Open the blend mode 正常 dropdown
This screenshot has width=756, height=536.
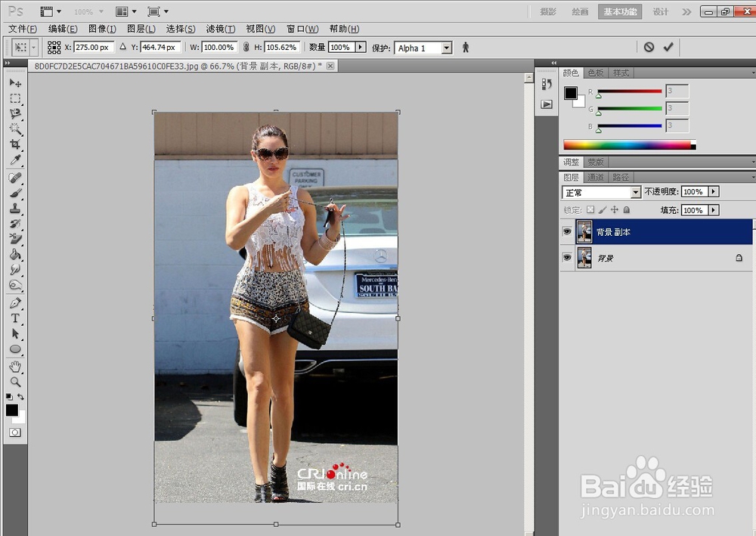[601, 192]
